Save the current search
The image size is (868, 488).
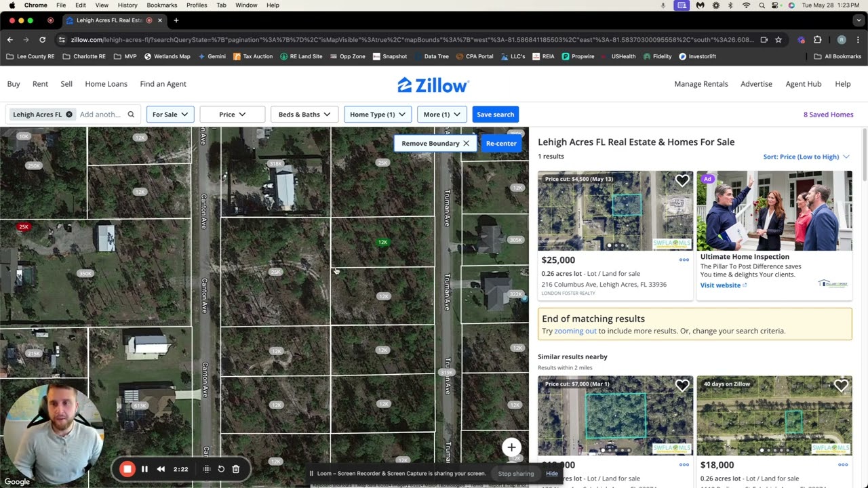[496, 115]
